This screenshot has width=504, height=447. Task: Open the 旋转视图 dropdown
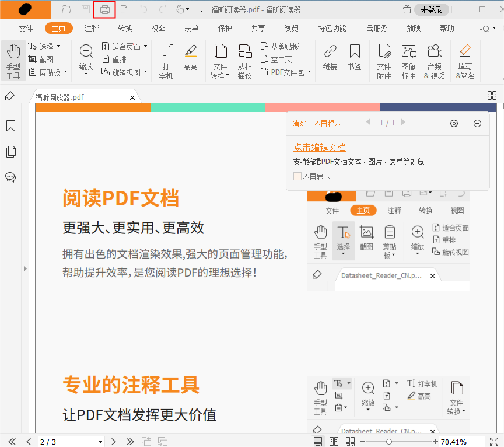tap(145, 72)
